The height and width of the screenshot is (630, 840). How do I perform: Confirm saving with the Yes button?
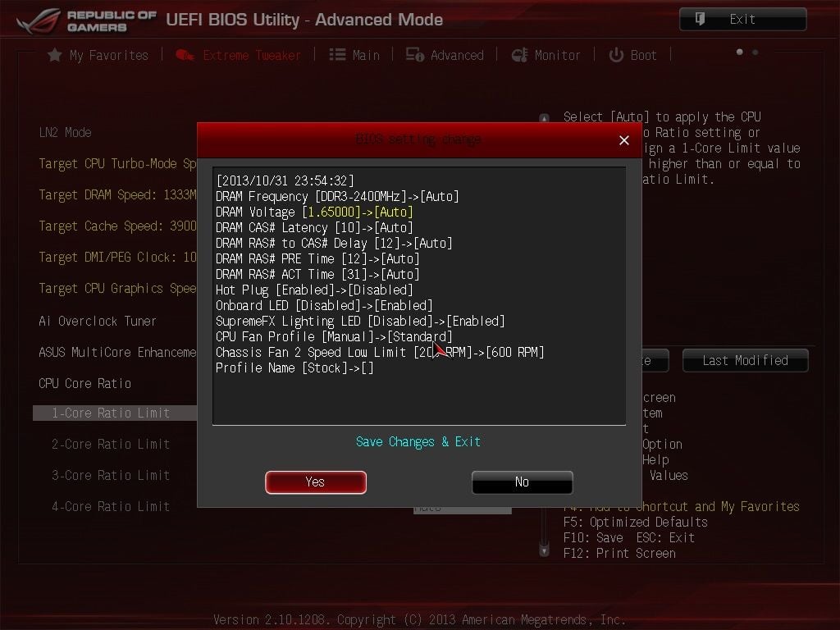(316, 482)
